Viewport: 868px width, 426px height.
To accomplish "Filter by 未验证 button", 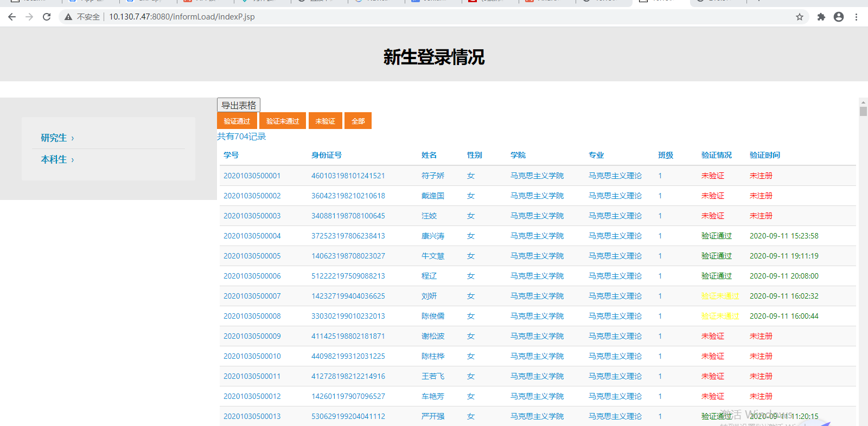I will (325, 121).
